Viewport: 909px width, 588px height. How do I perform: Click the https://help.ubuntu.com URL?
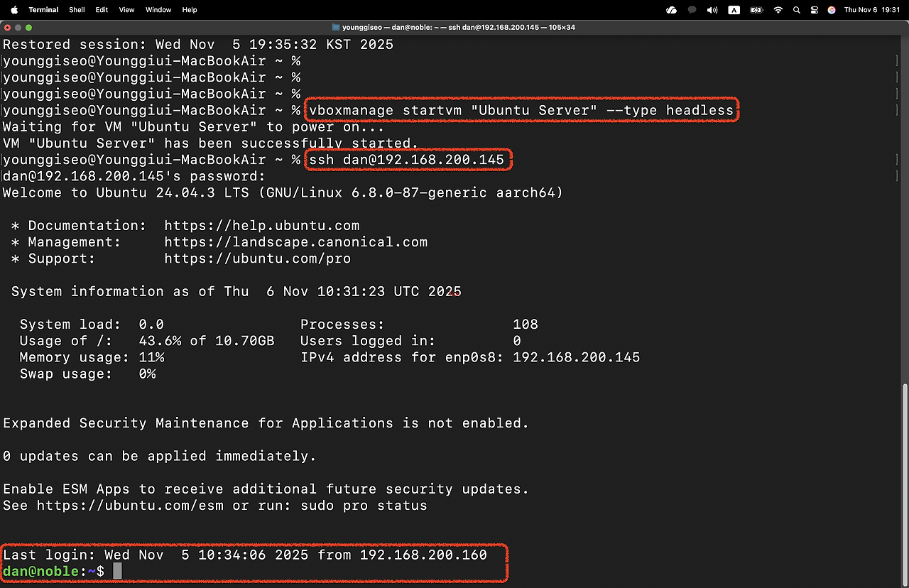(262, 226)
